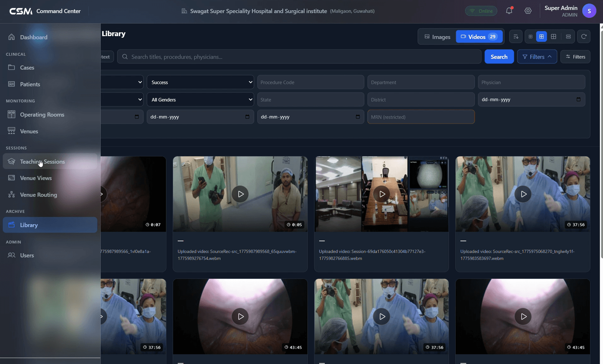Open the Library sidebar item
This screenshot has height=364, width=603.
coord(50,225)
